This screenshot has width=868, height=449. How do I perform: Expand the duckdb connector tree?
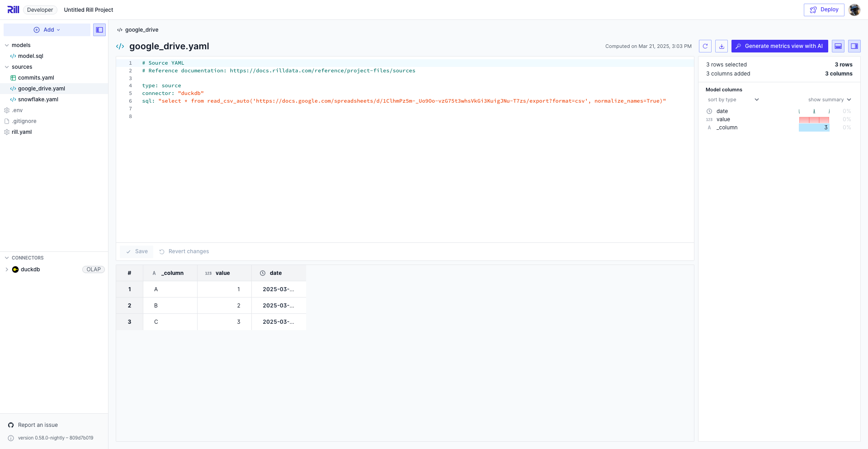click(x=7, y=269)
